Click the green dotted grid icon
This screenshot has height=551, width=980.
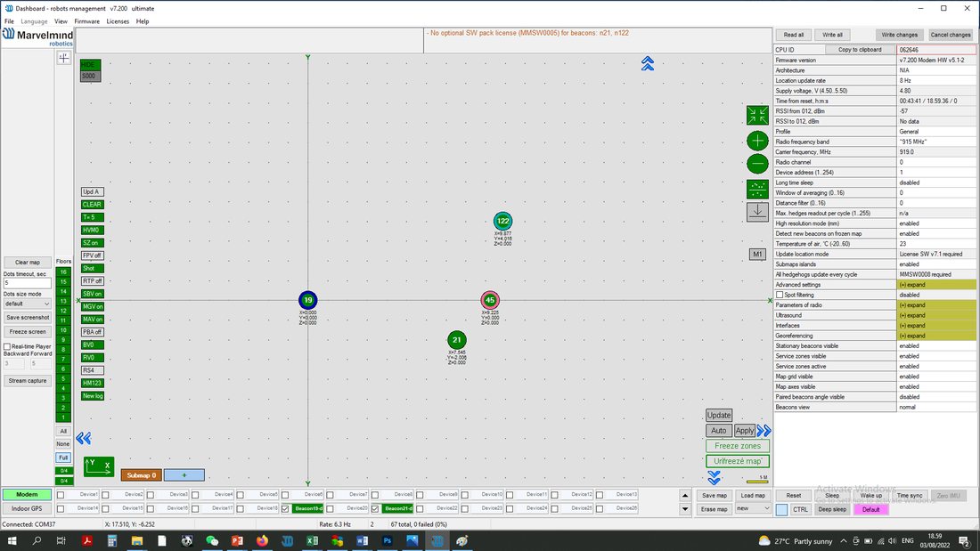coord(757,189)
